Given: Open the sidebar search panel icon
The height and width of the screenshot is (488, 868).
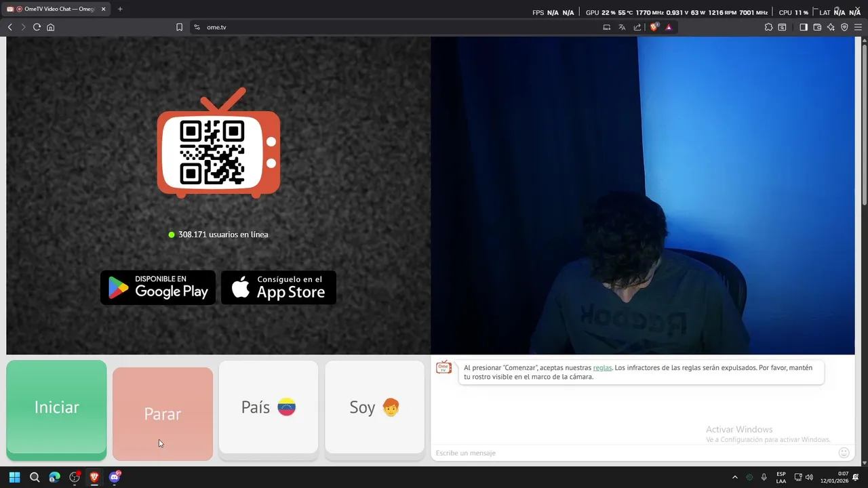Looking at the screenshot, I should 782,27.
